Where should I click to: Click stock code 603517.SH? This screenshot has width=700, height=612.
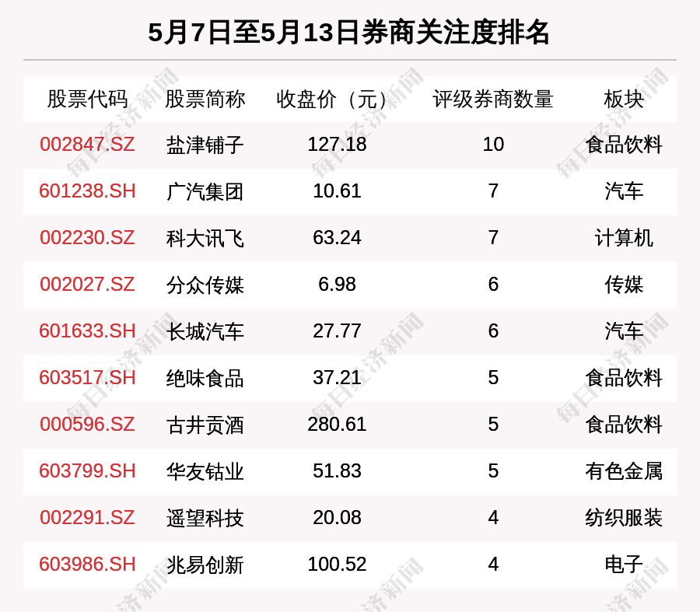[87, 378]
